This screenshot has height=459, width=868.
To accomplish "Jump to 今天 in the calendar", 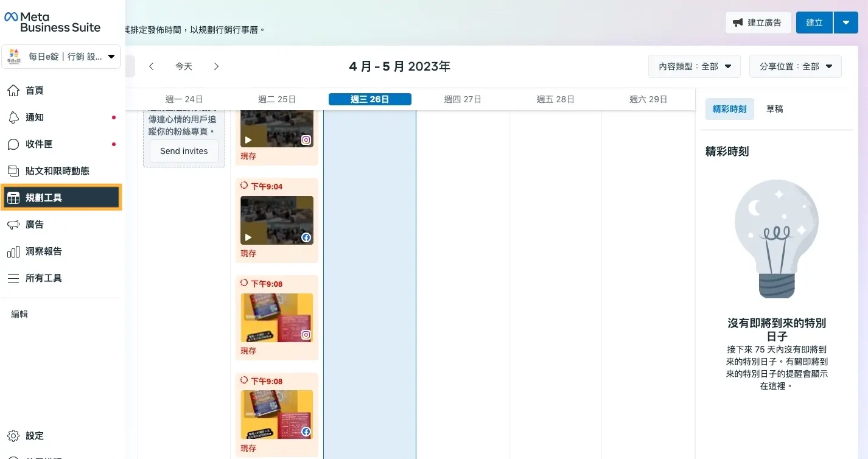I will pos(184,66).
